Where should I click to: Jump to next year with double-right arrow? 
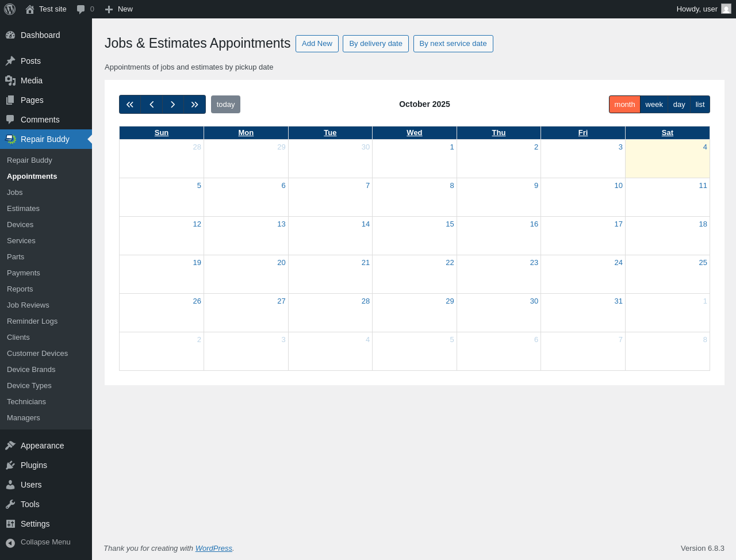(x=195, y=105)
